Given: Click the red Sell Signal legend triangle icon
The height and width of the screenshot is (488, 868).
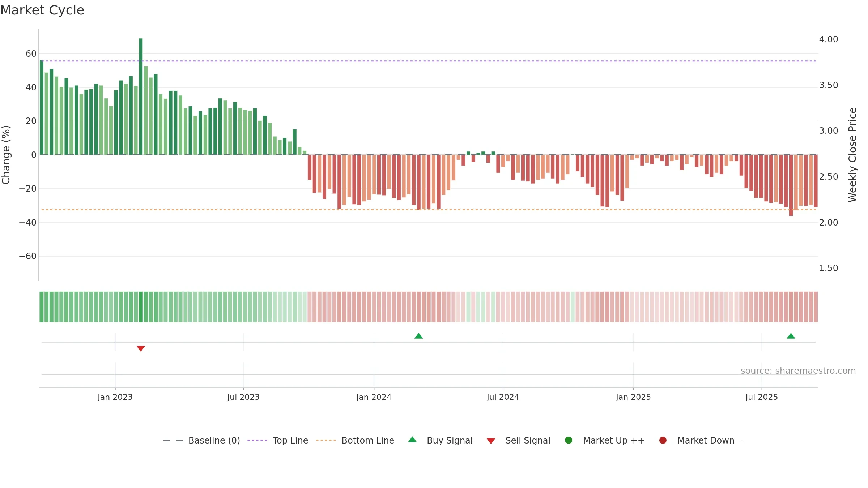Looking at the screenshot, I should (491, 441).
